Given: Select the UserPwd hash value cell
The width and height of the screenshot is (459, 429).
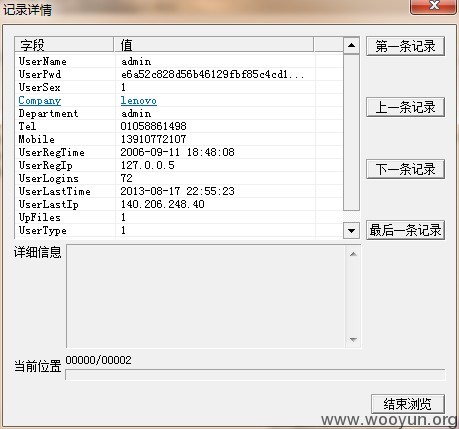Looking at the screenshot, I should click(212, 74).
